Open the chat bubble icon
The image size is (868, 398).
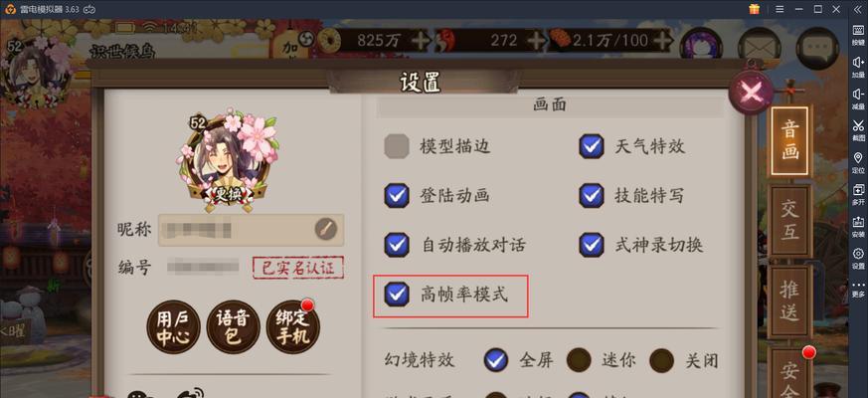(817, 48)
